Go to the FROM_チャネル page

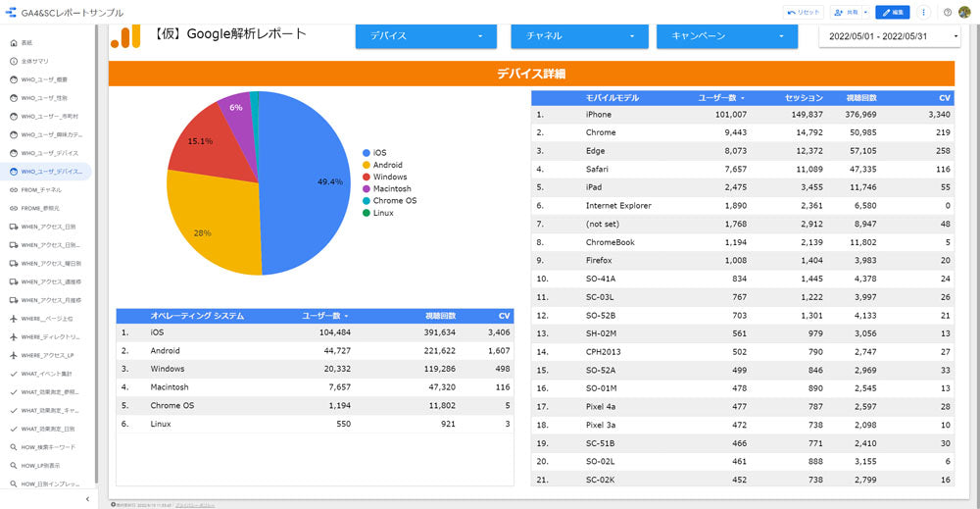(x=41, y=190)
